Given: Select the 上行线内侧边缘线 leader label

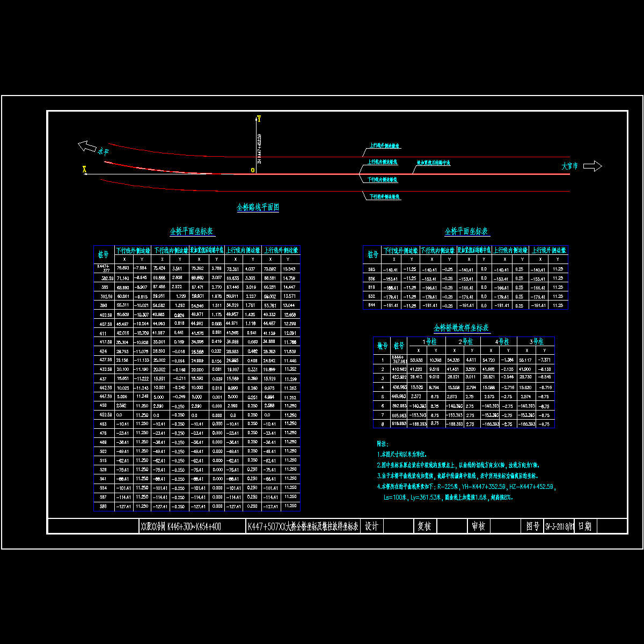Looking at the screenshot, I should pyautogui.click(x=382, y=161).
